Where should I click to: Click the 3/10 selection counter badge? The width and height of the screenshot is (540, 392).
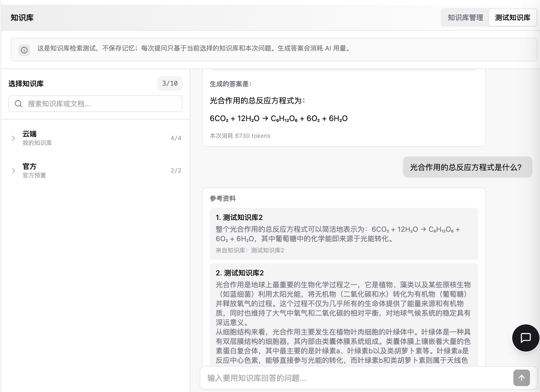pyautogui.click(x=170, y=84)
